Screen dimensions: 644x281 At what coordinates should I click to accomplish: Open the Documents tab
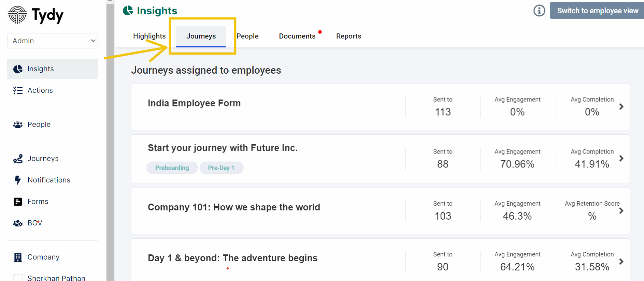pyautogui.click(x=297, y=36)
